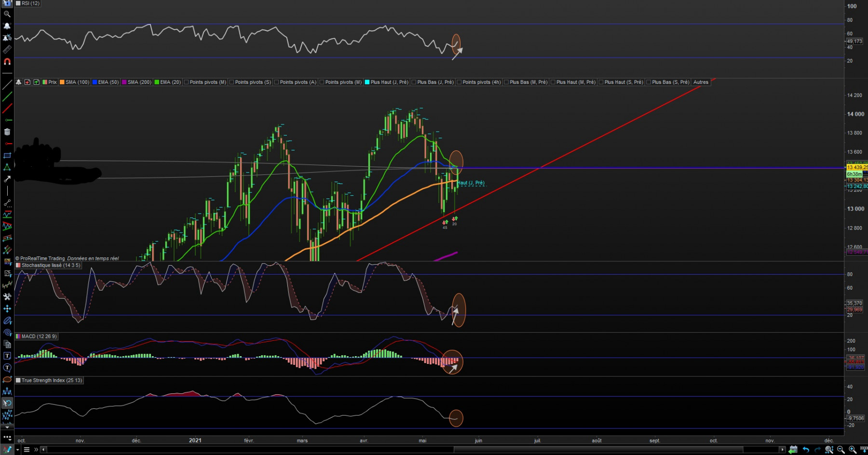Toggle the Plus Bas (J, Pré) checkbox

coord(414,82)
